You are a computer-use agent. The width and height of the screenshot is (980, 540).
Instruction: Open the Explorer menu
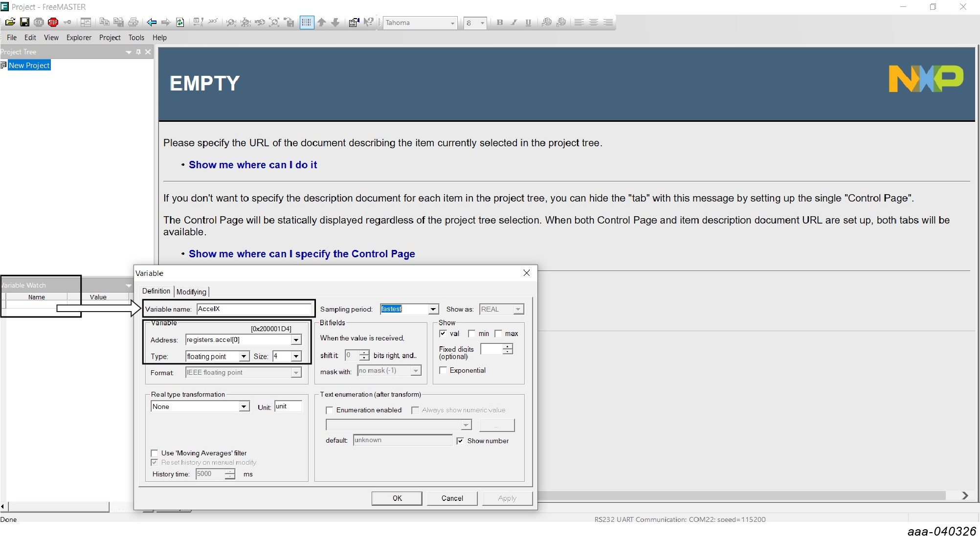point(79,38)
